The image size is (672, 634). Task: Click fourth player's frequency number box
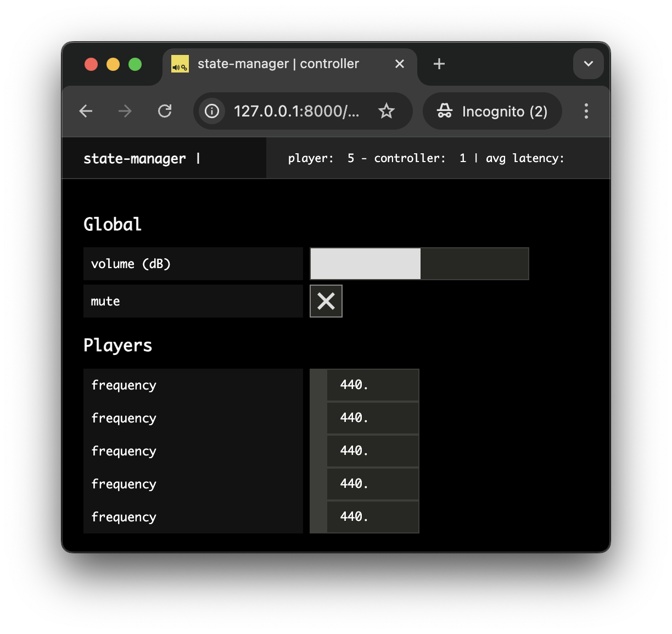tap(372, 484)
